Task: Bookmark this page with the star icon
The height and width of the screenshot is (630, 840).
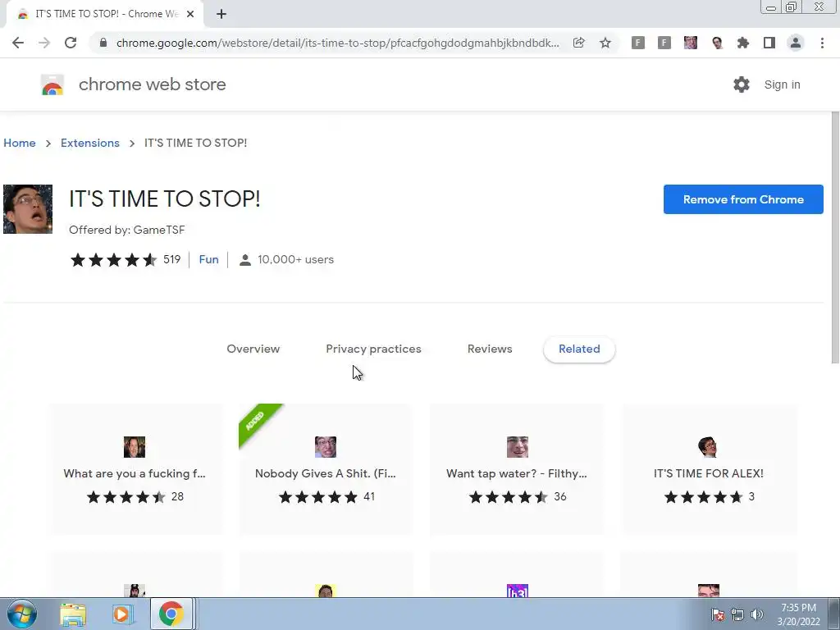Action: coord(605,43)
